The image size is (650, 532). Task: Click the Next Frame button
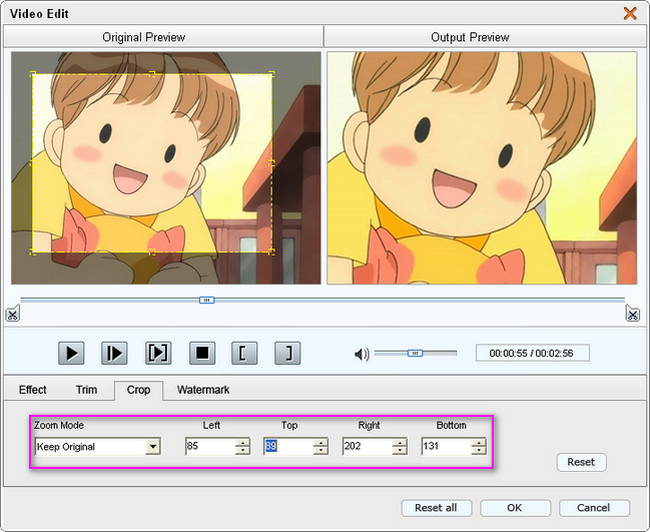pyautogui.click(x=114, y=353)
